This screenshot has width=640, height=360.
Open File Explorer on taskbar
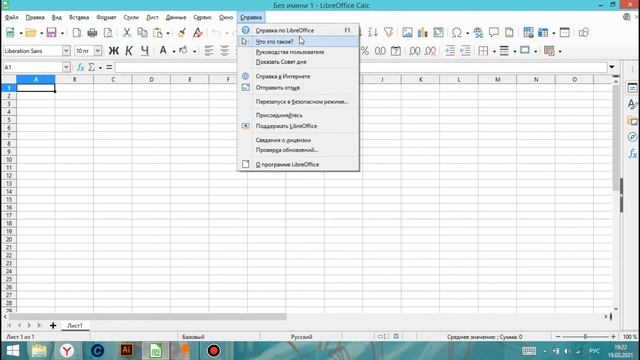pos(40,351)
